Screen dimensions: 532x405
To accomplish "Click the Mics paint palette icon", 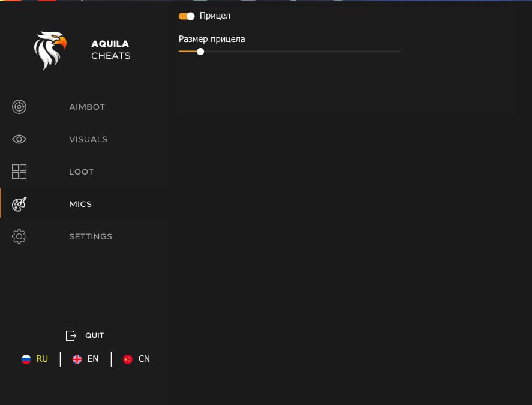I will coord(19,204).
